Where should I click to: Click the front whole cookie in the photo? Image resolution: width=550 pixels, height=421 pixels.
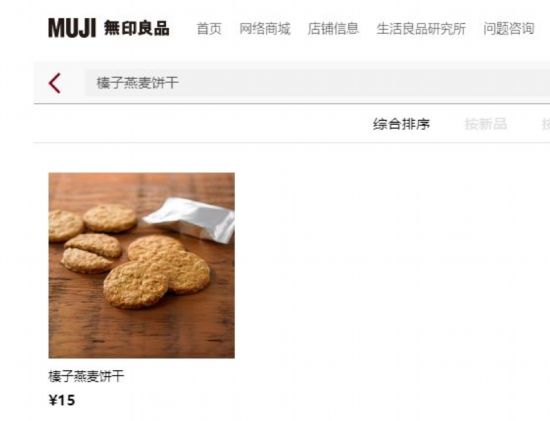click(136, 285)
